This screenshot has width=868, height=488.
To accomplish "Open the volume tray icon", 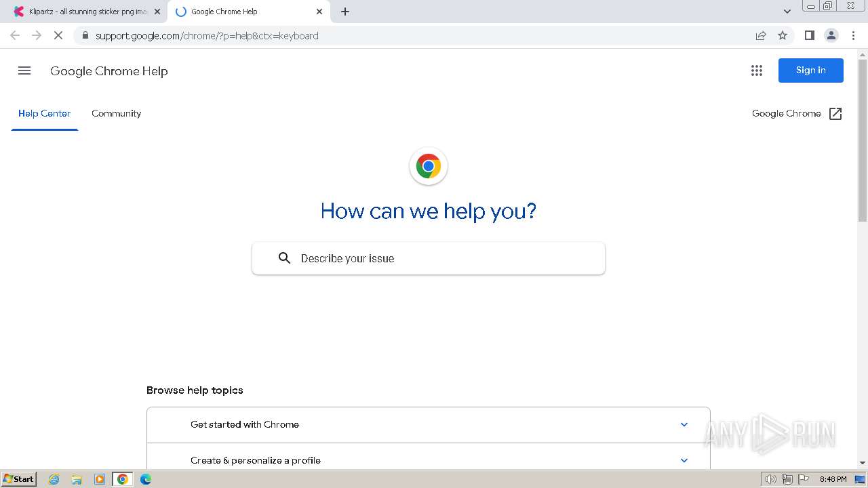I will click(771, 479).
